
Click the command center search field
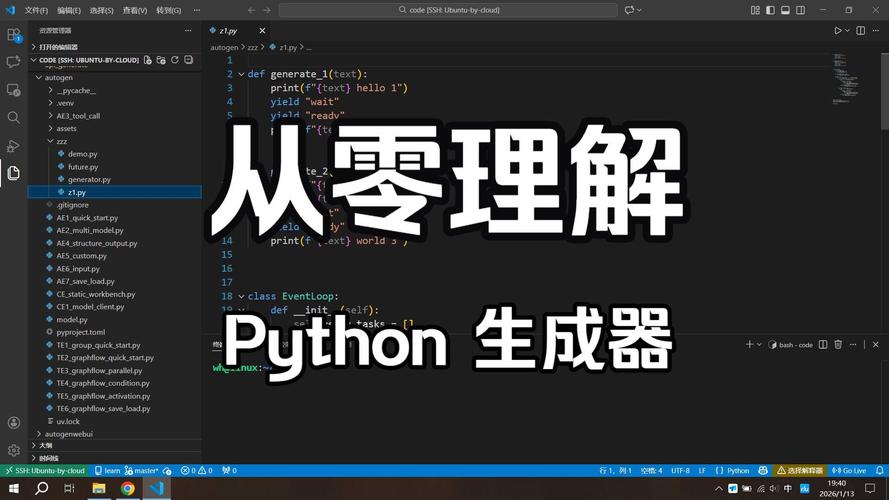(448, 10)
